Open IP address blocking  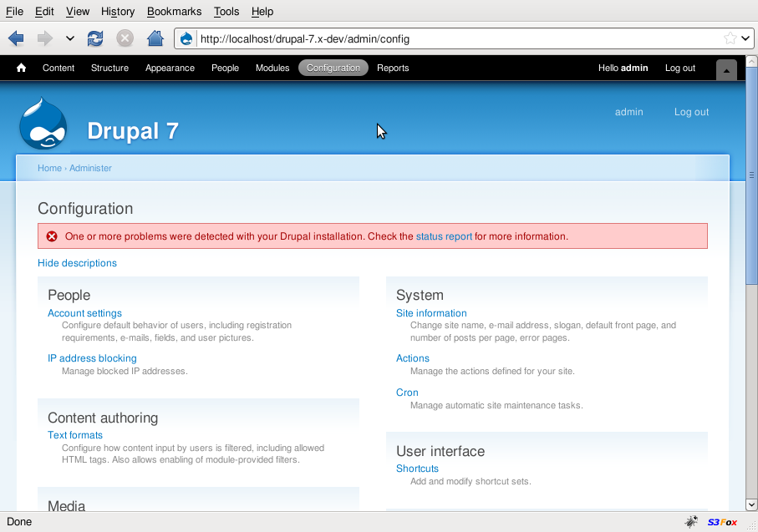click(x=92, y=358)
